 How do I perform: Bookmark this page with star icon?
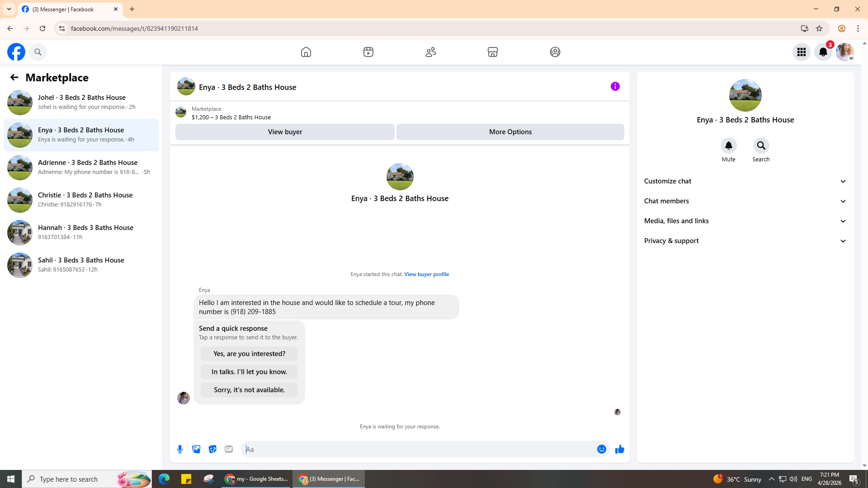[819, 28]
